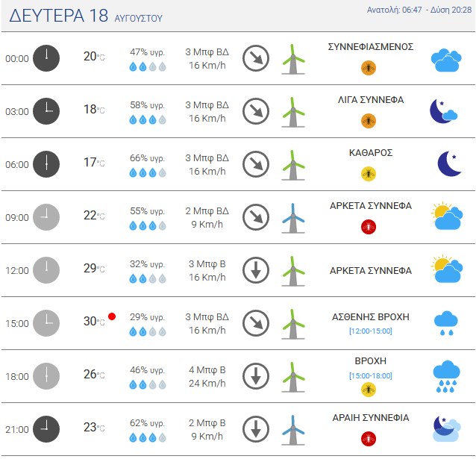The image size is (476, 459).
Task: Click the ΣΥΝΝΕΦΙΑΣΜΕΝΟΣ condition label
Action: point(371,47)
